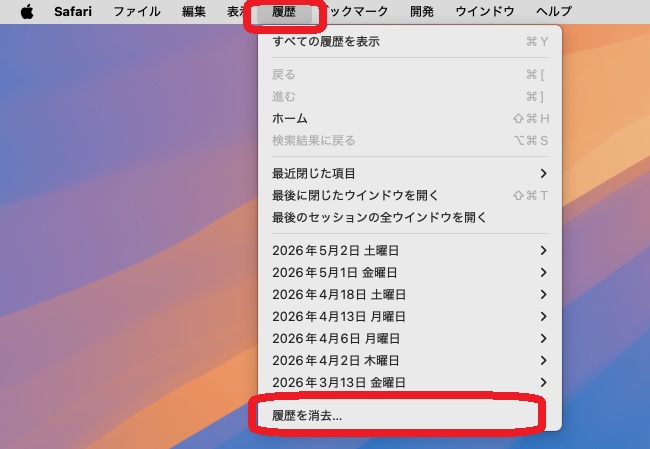Open the 編集 menu
Screen dimensions: 650x449
tap(194, 12)
